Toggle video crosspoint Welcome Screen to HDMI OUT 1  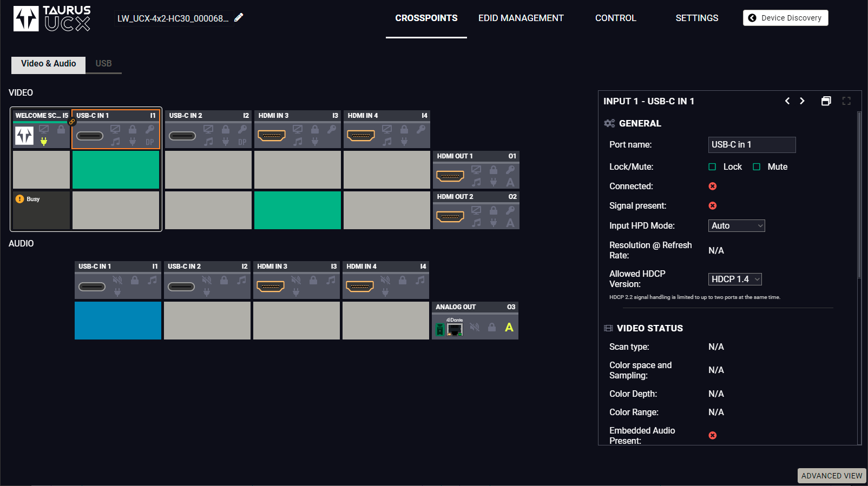point(41,170)
